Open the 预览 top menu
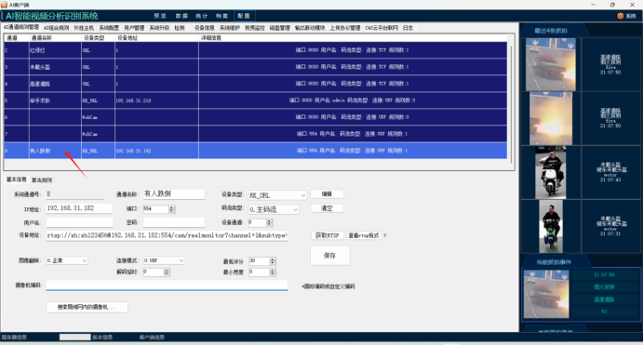This screenshot has width=644, height=345. pyautogui.click(x=160, y=16)
